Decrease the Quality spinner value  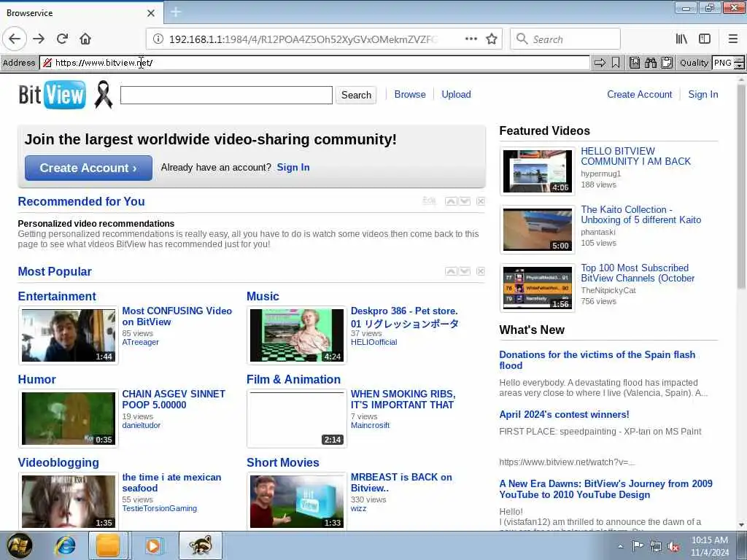click(x=740, y=66)
